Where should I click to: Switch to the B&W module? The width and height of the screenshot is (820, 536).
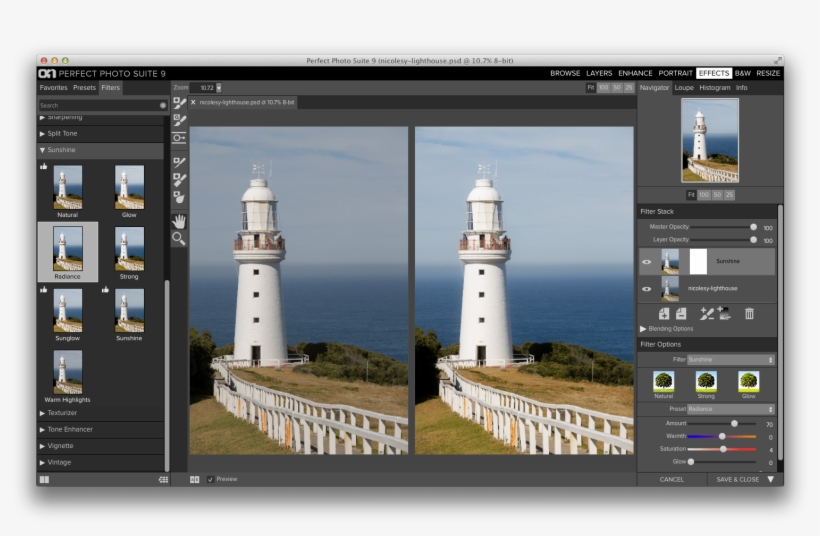[743, 74]
